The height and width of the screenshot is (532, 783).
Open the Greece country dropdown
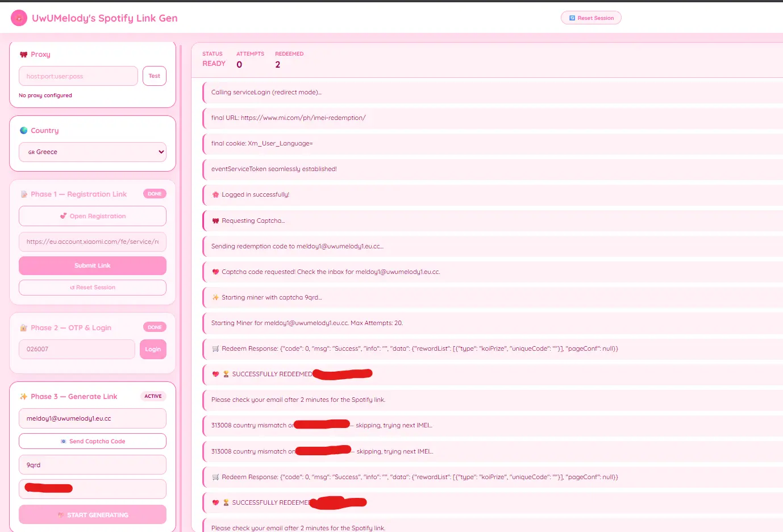93,152
